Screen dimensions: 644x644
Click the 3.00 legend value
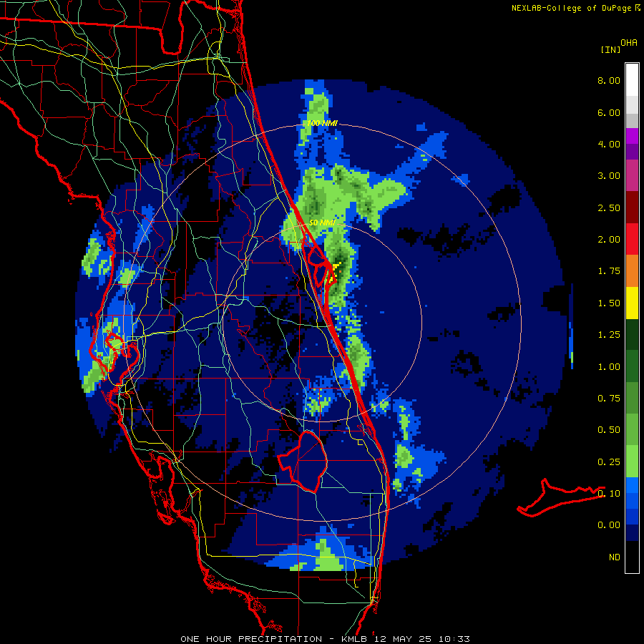pos(609,176)
